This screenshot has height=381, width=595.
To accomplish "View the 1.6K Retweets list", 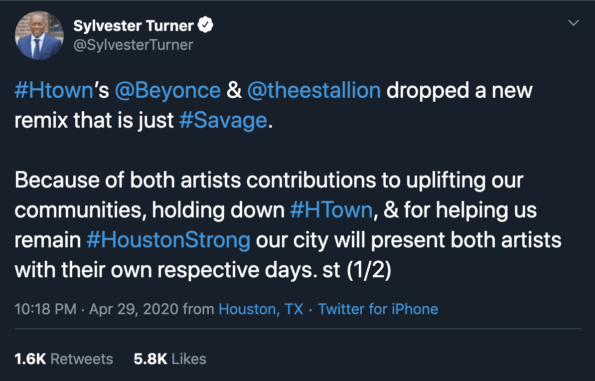I will coord(64,359).
